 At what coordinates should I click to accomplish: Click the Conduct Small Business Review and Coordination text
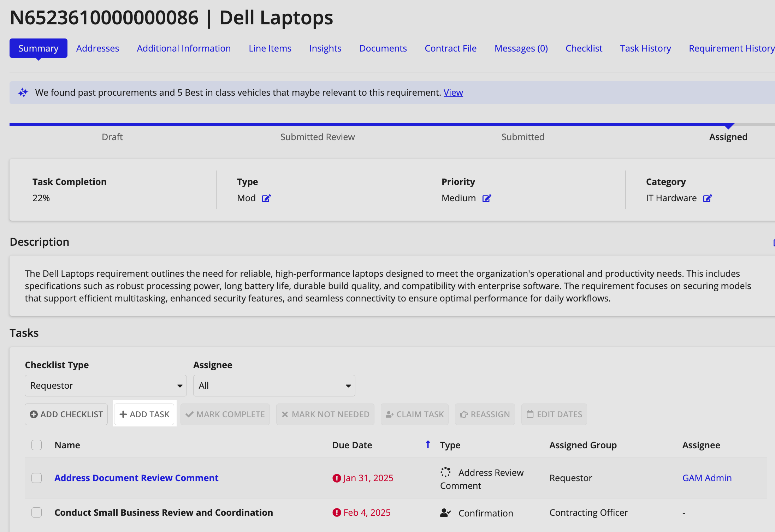click(x=164, y=513)
